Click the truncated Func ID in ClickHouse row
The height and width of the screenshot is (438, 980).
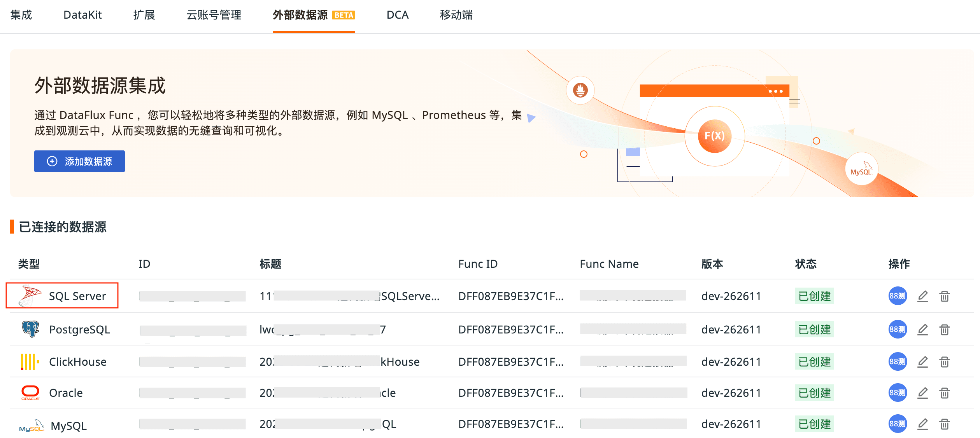510,362
